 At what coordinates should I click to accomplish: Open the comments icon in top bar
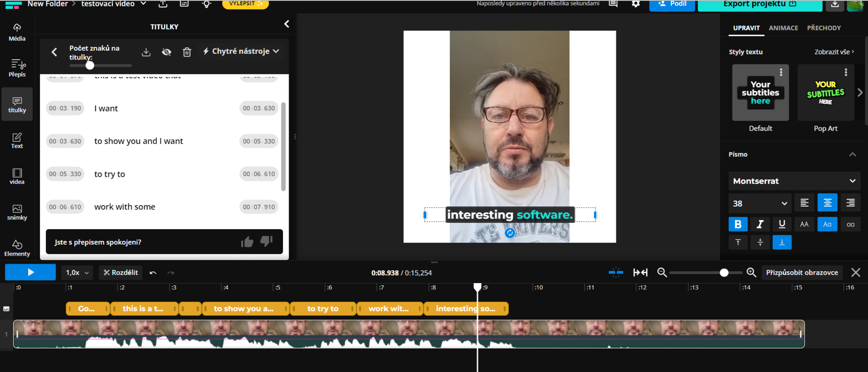[613, 4]
